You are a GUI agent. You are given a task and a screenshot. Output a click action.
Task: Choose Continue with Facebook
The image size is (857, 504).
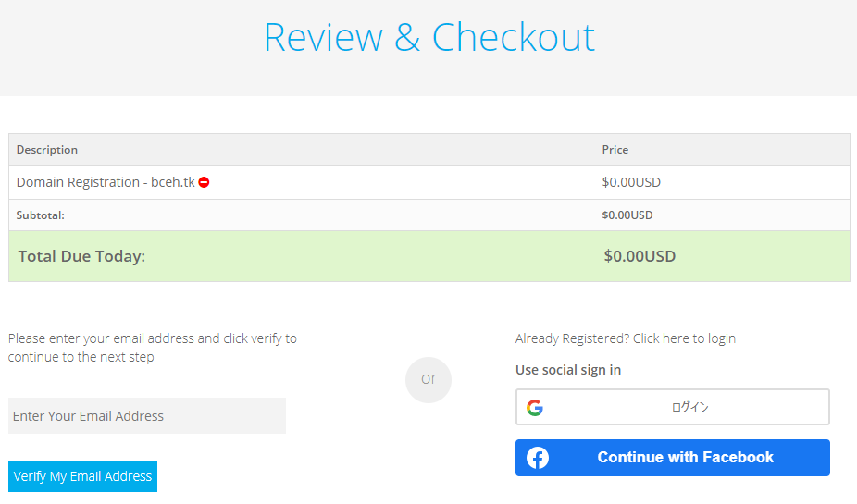[x=673, y=458]
